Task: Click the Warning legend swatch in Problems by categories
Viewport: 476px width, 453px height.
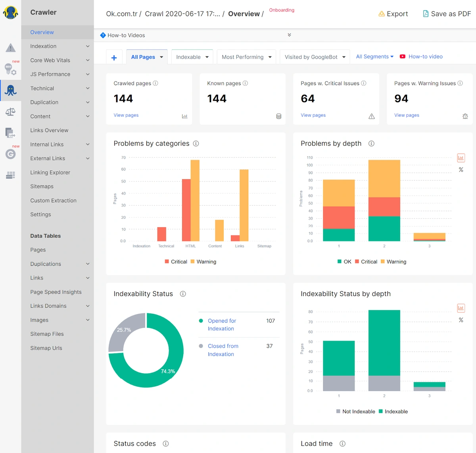Action: pyautogui.click(x=193, y=262)
